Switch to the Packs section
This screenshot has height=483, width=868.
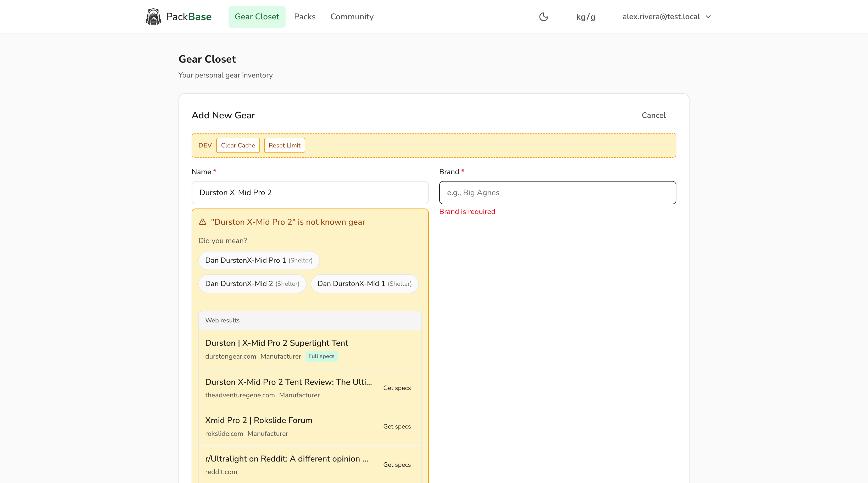305,17
